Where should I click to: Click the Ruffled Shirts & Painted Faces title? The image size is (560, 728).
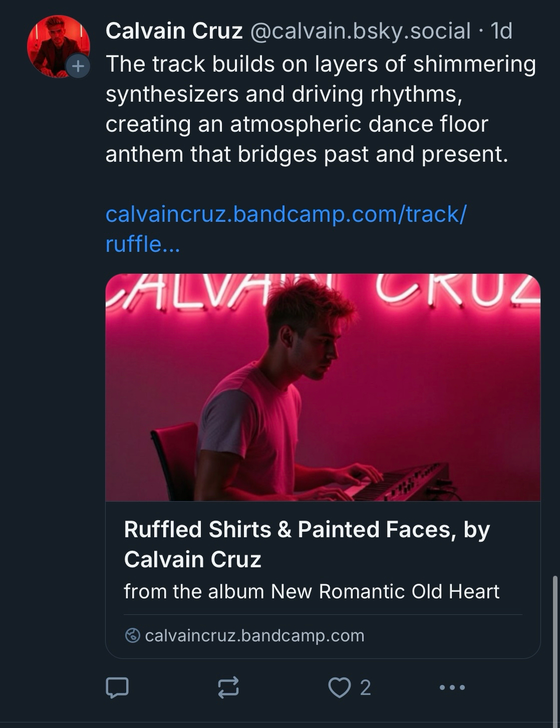pos(307,530)
